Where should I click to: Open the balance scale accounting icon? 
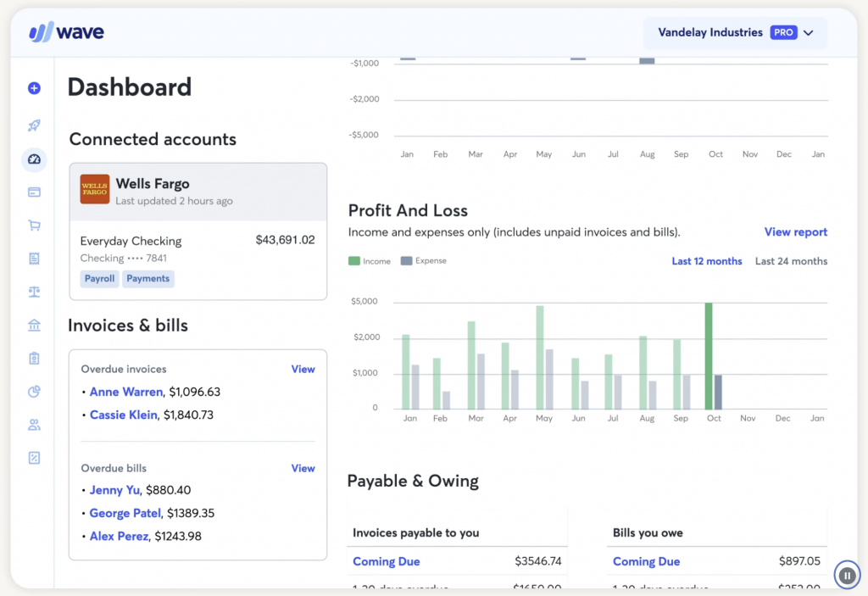point(34,292)
